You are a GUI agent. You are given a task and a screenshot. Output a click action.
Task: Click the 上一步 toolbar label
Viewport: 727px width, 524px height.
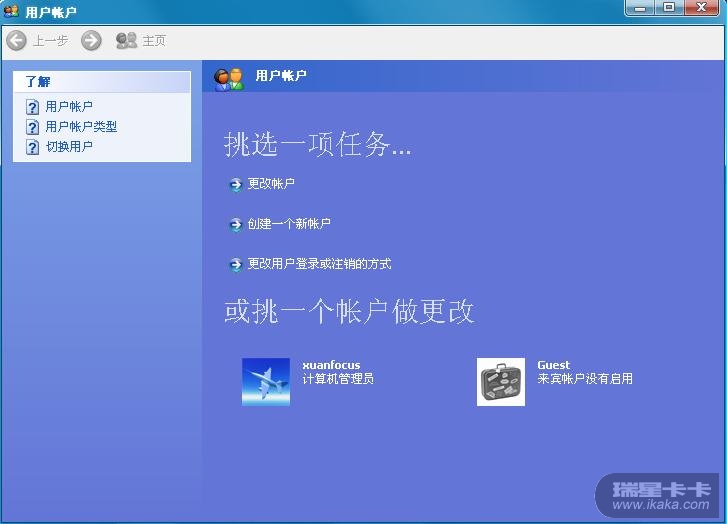(x=51, y=41)
